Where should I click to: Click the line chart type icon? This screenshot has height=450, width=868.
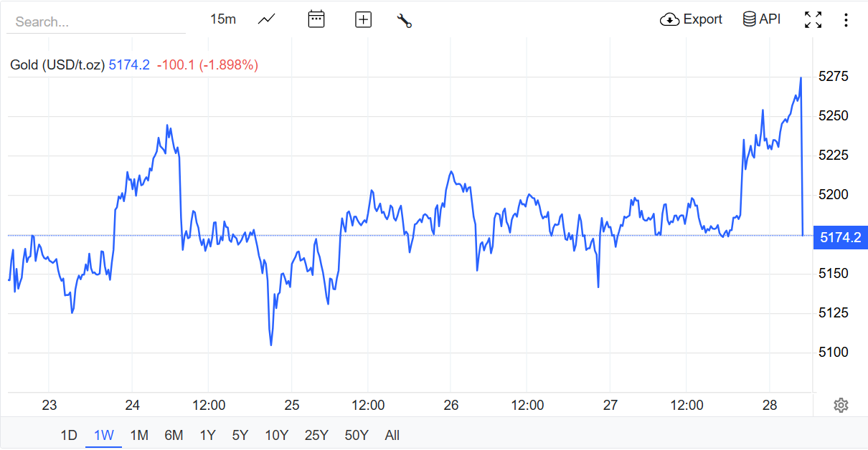[x=267, y=19]
